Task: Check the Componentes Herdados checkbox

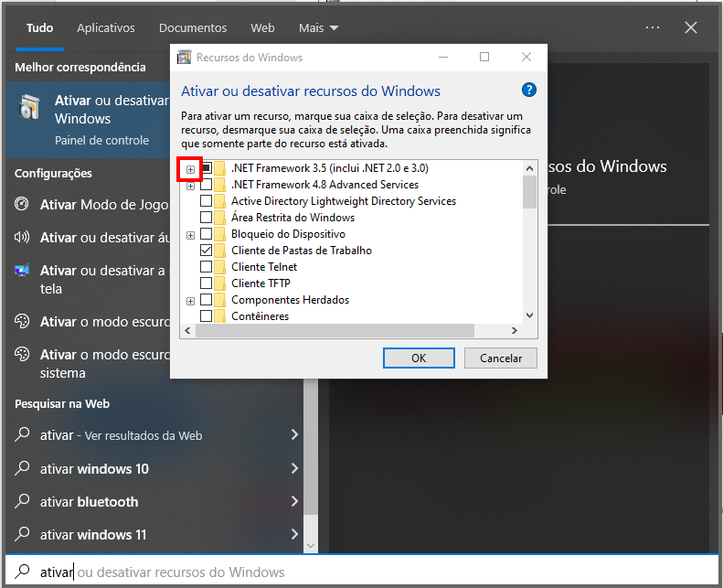Action: click(206, 300)
